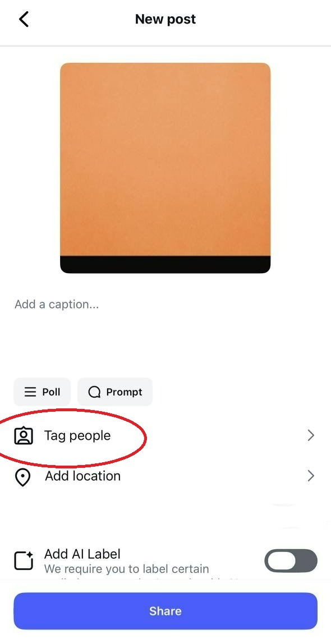Toggle the Add AI Label switch
Image resolution: width=331 pixels, height=644 pixels.
pos(291,560)
